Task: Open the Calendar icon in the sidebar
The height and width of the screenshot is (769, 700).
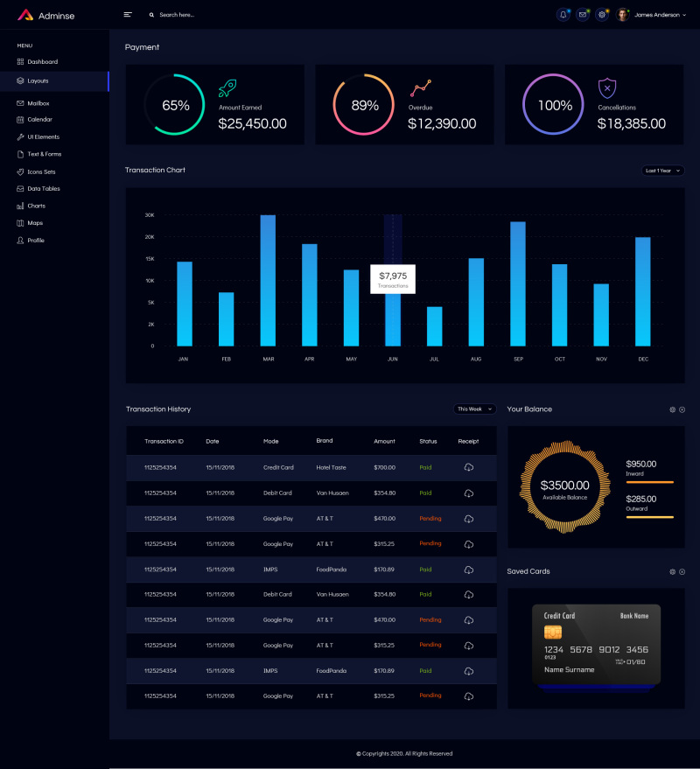Action: pos(19,120)
